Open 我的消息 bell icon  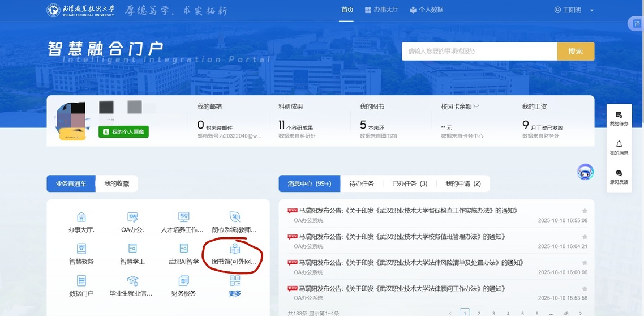point(619,144)
